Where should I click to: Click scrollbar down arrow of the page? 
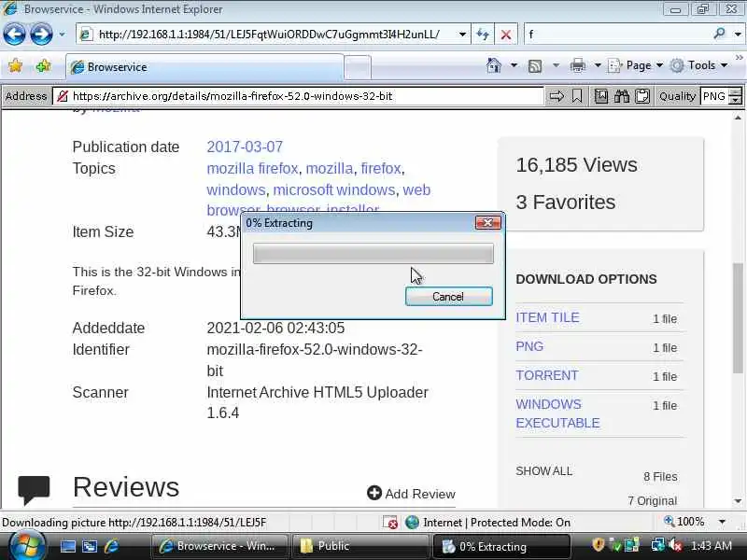(x=738, y=501)
